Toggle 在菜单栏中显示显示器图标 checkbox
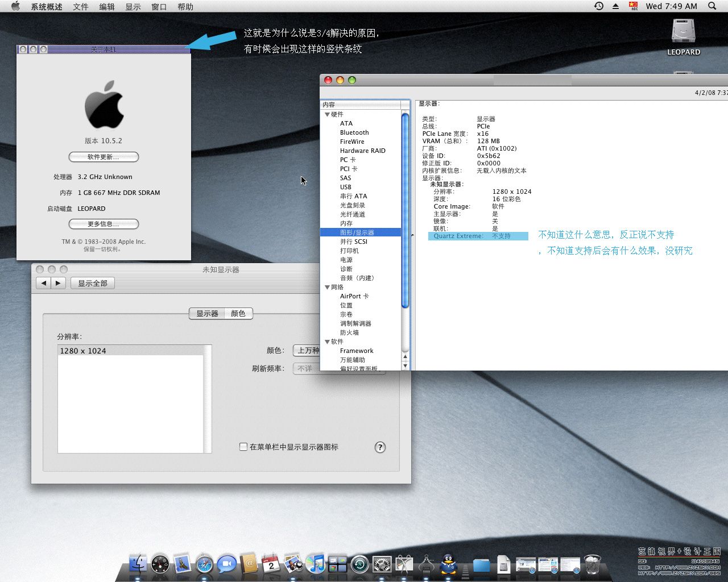728x582 pixels. [x=243, y=447]
